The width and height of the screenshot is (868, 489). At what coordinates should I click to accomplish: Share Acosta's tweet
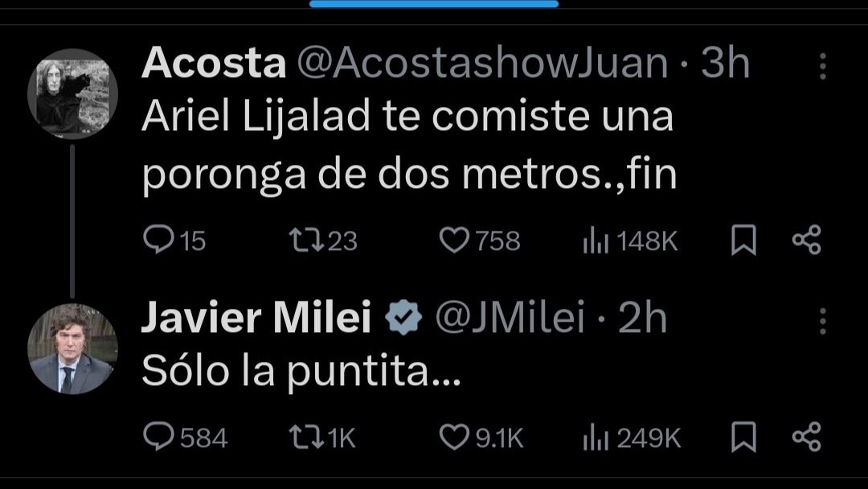(806, 240)
